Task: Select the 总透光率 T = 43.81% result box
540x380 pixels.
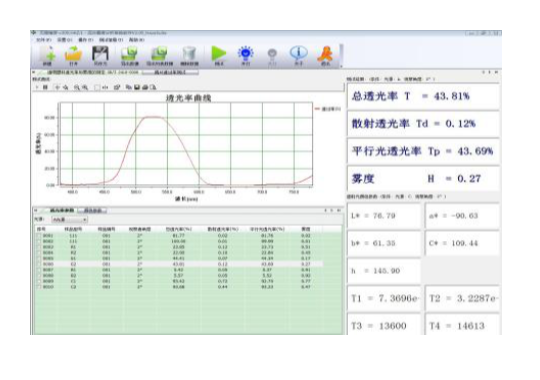Action: coord(423,96)
